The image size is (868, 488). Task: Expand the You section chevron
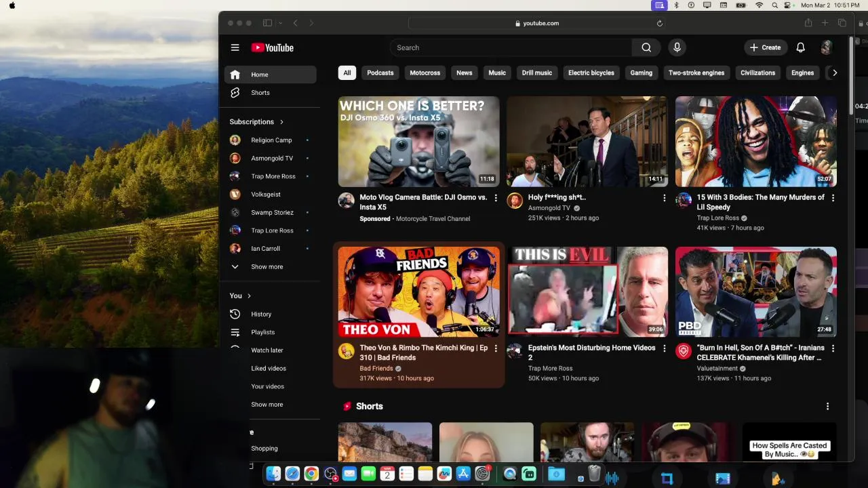[x=249, y=296]
